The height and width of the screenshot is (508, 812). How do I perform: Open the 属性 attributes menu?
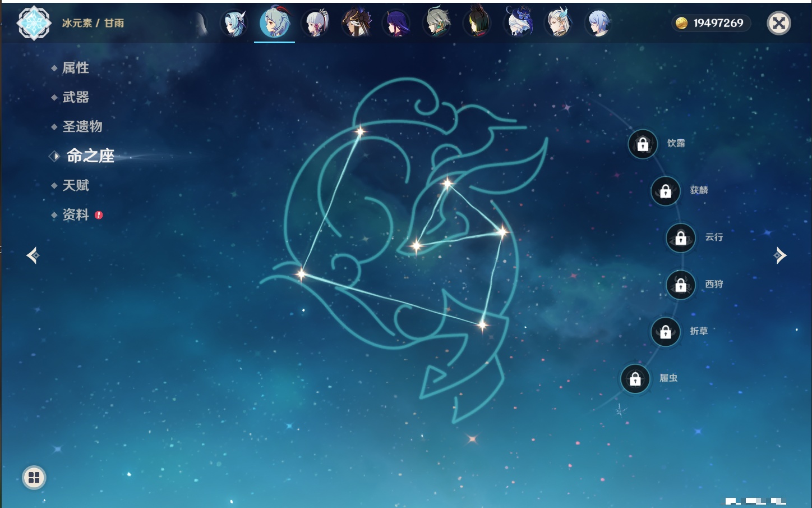pos(75,68)
